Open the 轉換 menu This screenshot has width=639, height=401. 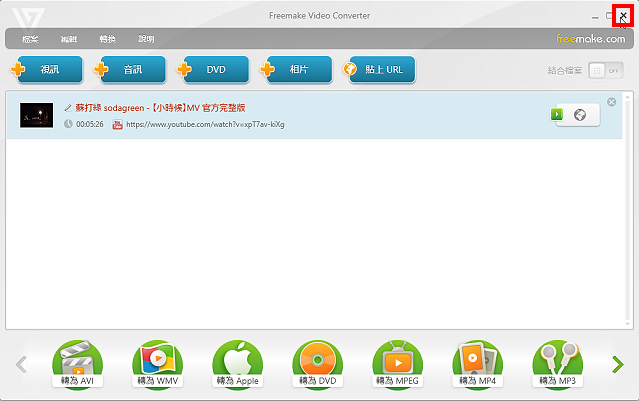(108, 39)
